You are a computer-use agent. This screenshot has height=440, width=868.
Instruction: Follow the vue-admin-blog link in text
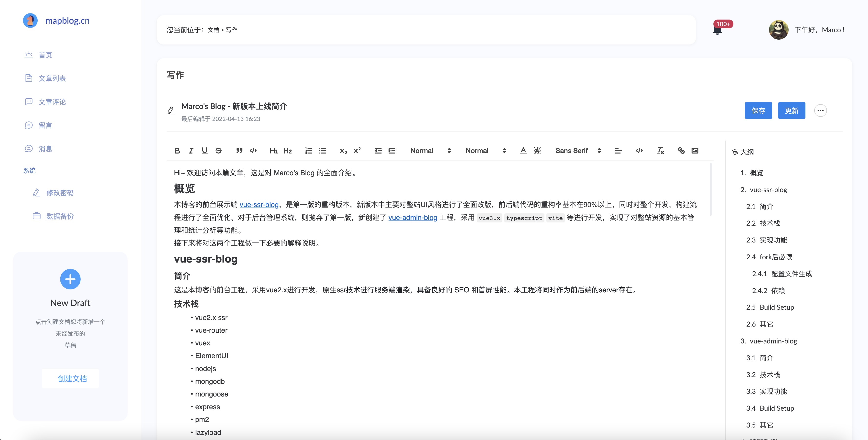(412, 218)
